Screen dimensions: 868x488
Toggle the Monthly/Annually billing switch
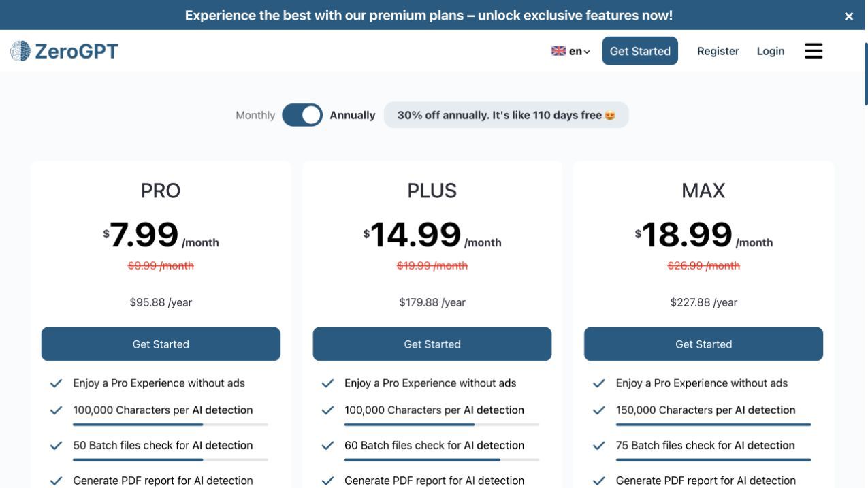click(302, 115)
